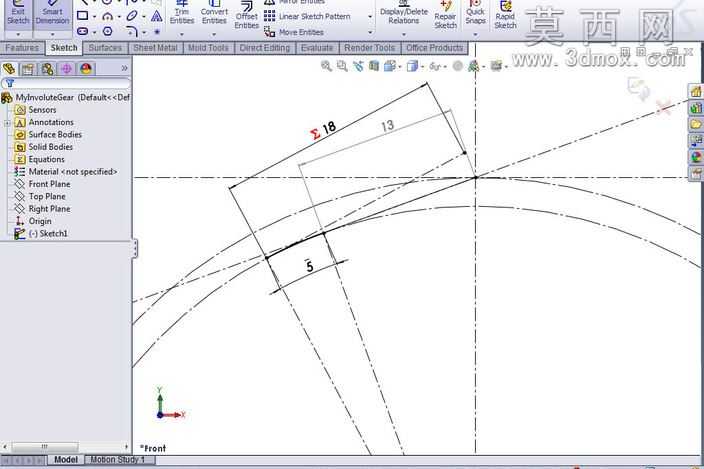Switch to the Surfaces tab
This screenshot has height=469, width=704.
105,48
